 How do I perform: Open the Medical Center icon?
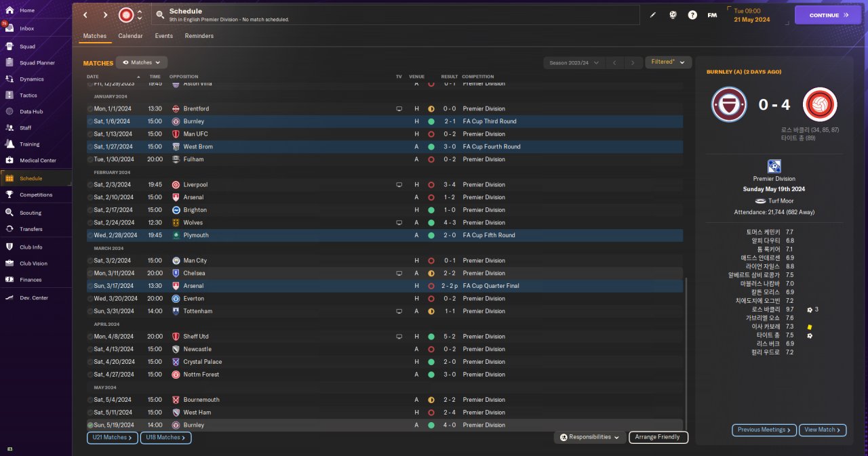tap(9, 160)
